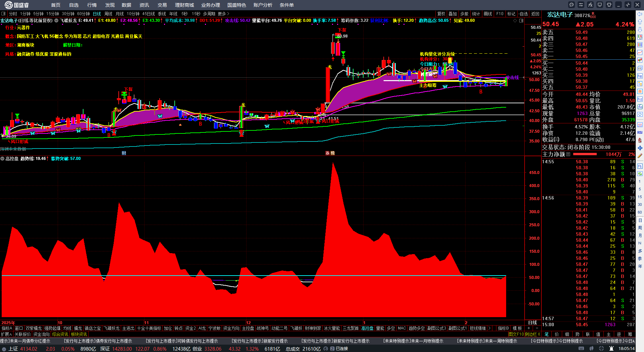Viewport: 644px width, 352px height.
Task: Open the 账户分析 menu
Action: (263, 5)
